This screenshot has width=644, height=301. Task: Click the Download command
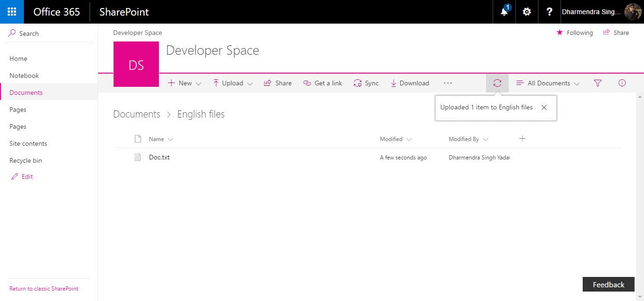click(410, 83)
